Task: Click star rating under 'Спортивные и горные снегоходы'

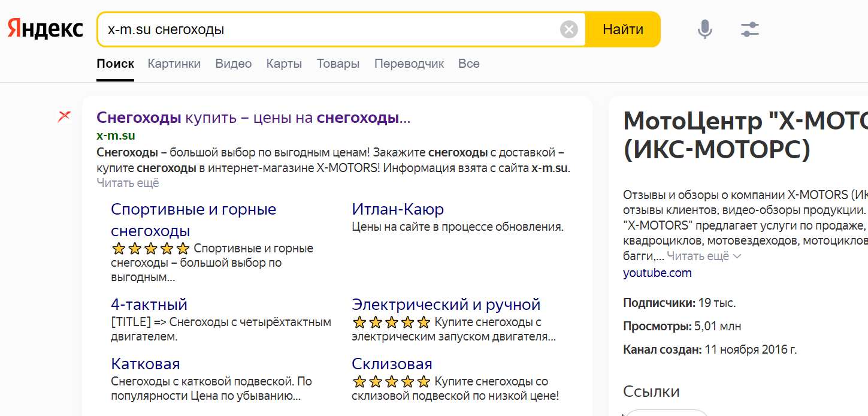Action: [150, 249]
